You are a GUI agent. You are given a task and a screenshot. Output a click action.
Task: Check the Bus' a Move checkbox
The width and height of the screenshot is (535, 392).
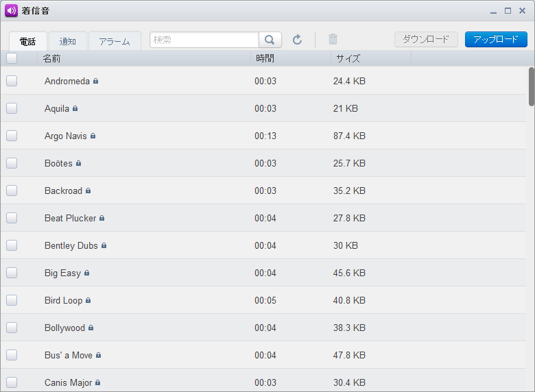click(12, 355)
